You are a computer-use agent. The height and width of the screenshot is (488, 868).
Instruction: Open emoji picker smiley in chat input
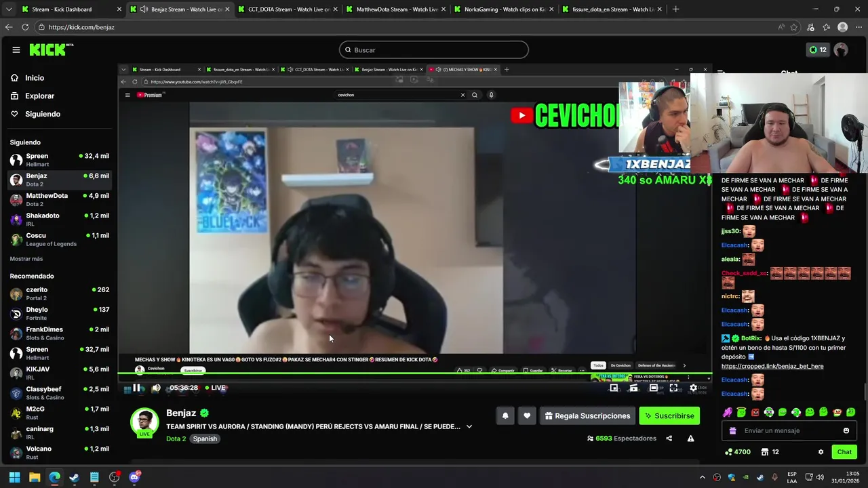click(x=846, y=430)
